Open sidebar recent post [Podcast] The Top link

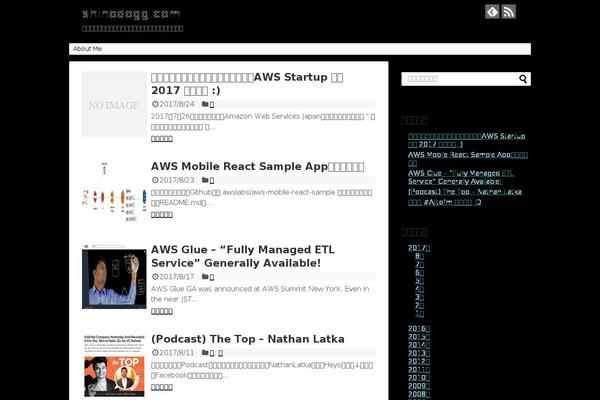click(x=465, y=191)
